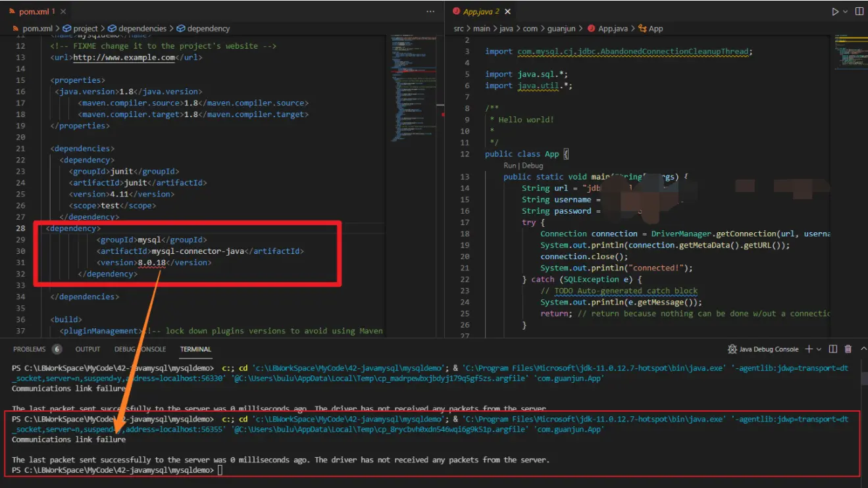The height and width of the screenshot is (488, 868).
Task: Open the OUTPUT panel tab
Action: [88, 349]
